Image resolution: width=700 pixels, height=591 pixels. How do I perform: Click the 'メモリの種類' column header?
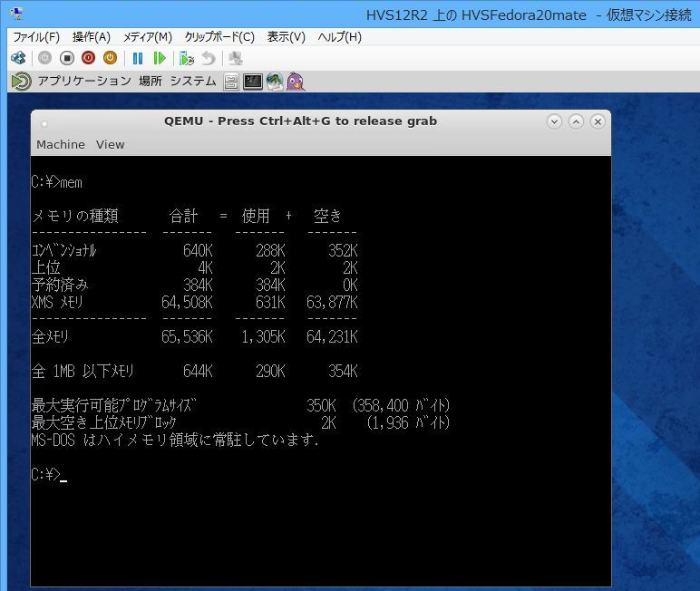pyautogui.click(x=75, y=216)
